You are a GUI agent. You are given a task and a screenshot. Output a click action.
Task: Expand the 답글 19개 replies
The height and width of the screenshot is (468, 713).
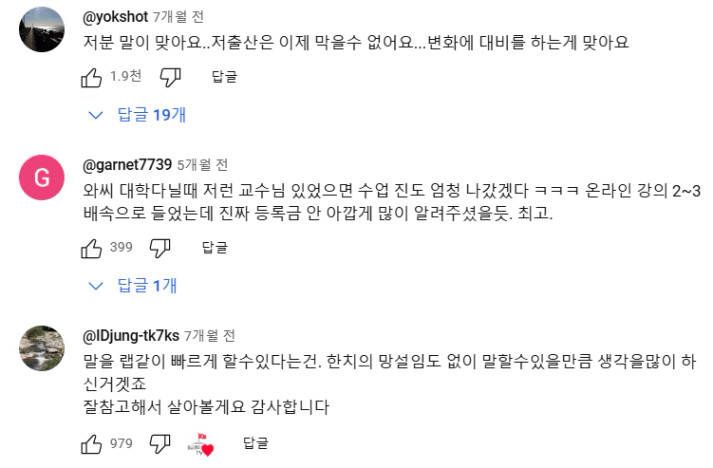coord(139,115)
